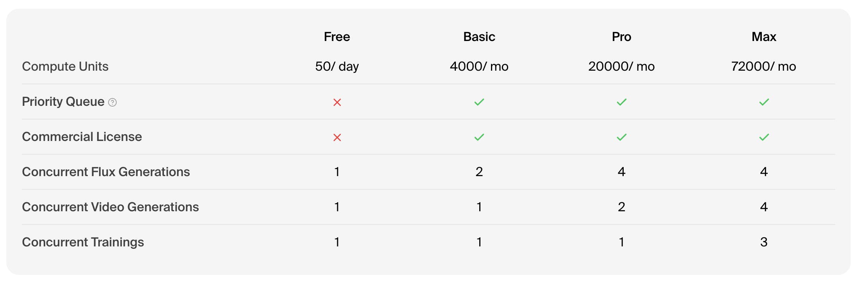Viewport: 868px width, 296px height.
Task: Select the Basic plan column header
Action: (x=479, y=37)
